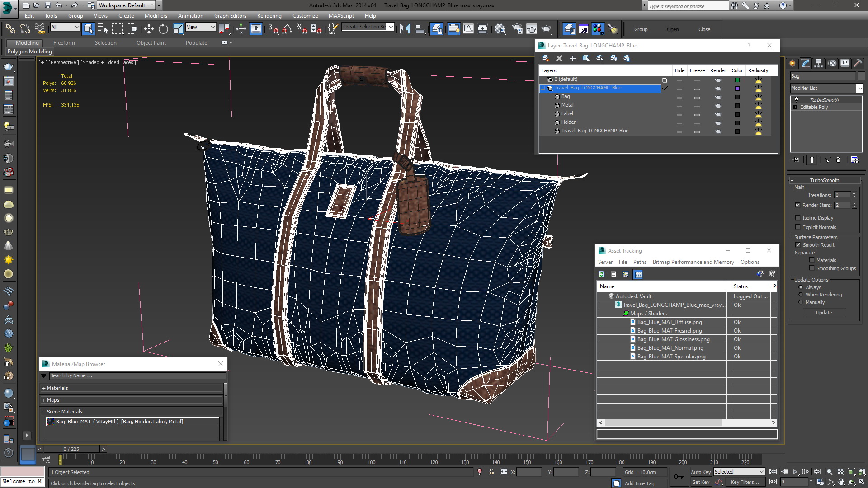
Task: Toggle Set Key mode key icon
Action: [x=679, y=477]
